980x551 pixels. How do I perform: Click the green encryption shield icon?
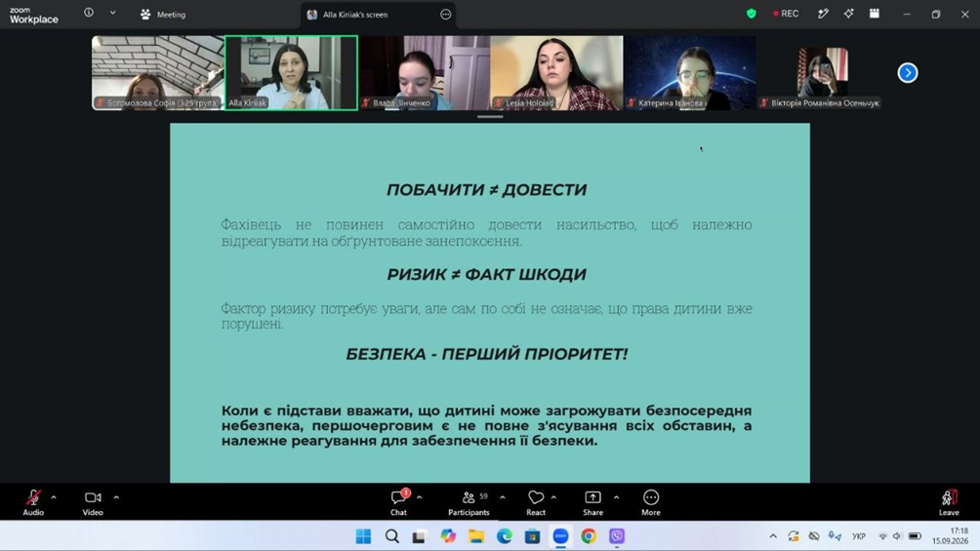click(752, 14)
